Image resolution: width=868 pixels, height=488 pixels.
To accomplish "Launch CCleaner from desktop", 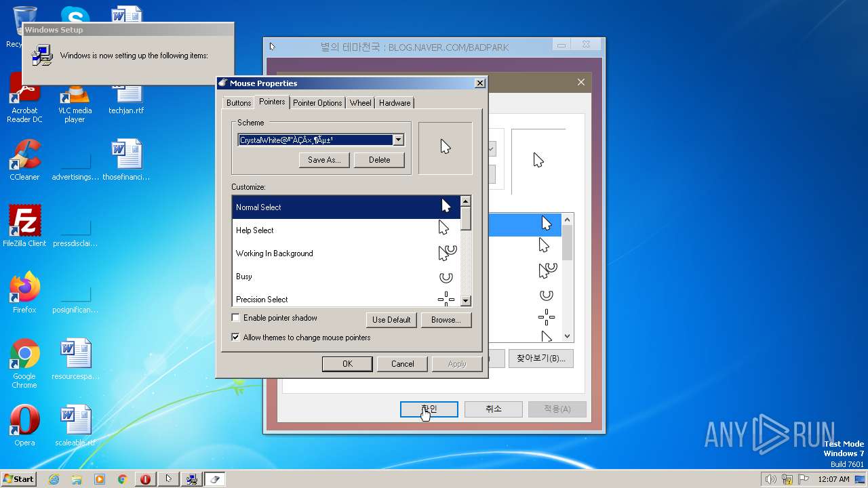I will [x=24, y=161].
